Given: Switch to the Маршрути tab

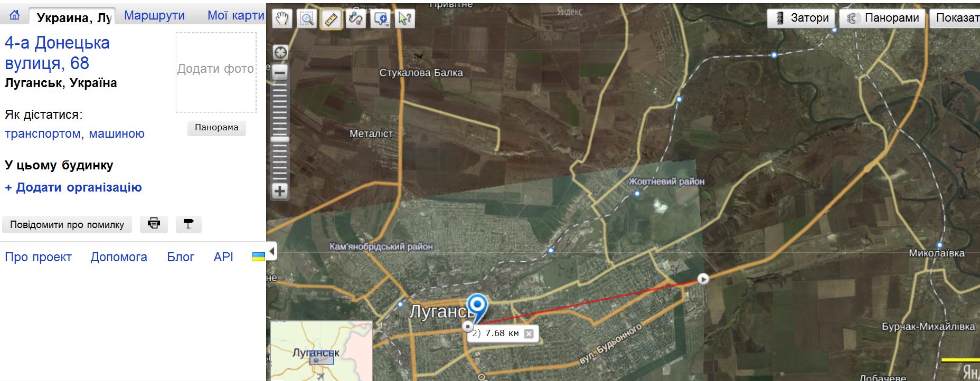Looking at the screenshot, I should (x=154, y=16).
